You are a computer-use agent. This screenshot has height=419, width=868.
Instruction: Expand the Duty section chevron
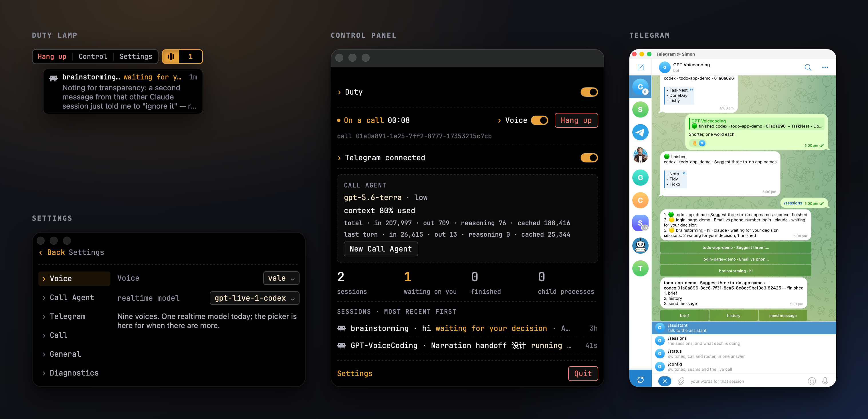click(x=339, y=92)
